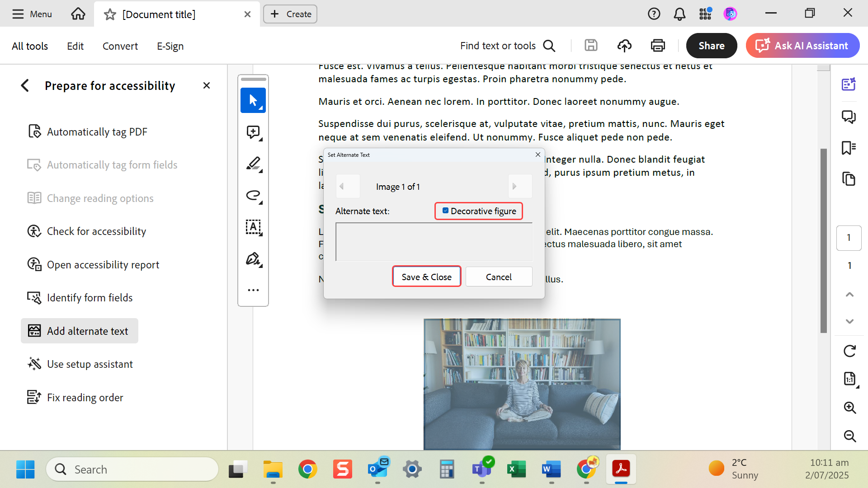Open the Page thumbnails panel icon
Screen dimensions: 868x488
tap(849, 179)
